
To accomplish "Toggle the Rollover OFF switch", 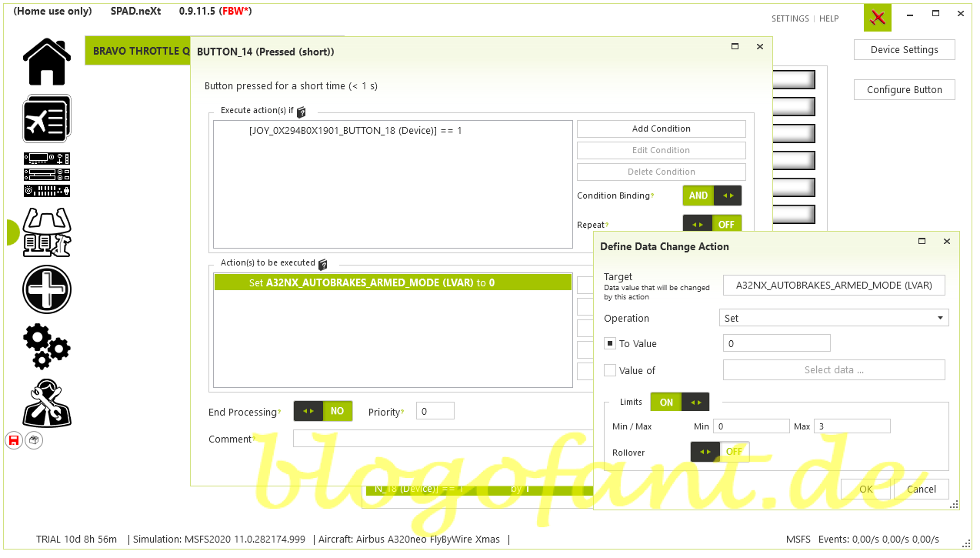I will (719, 452).
